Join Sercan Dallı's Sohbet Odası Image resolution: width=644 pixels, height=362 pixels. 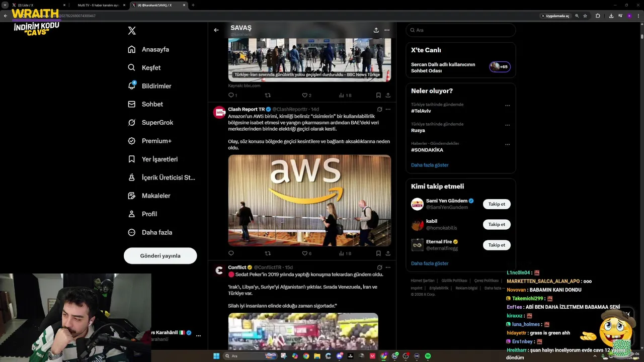coord(460,67)
